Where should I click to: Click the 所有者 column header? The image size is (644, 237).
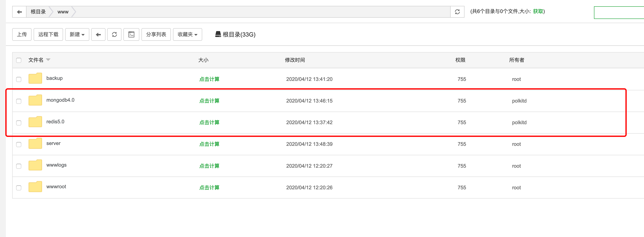coord(517,60)
